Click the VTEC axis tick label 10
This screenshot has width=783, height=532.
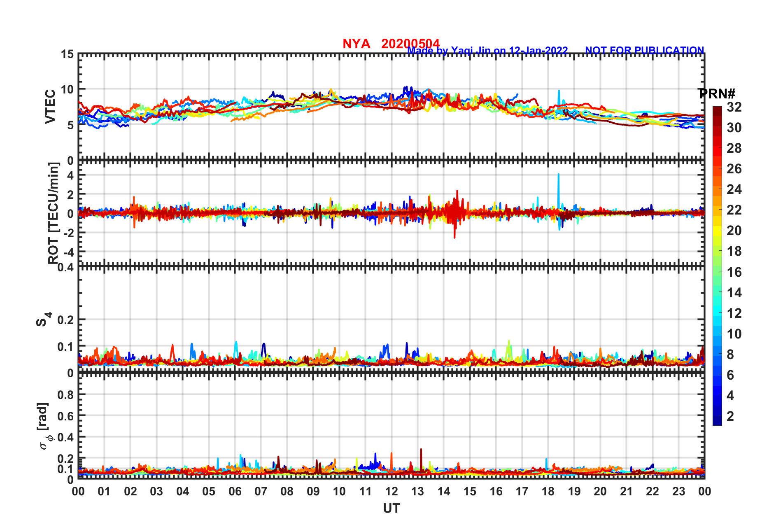(67, 89)
